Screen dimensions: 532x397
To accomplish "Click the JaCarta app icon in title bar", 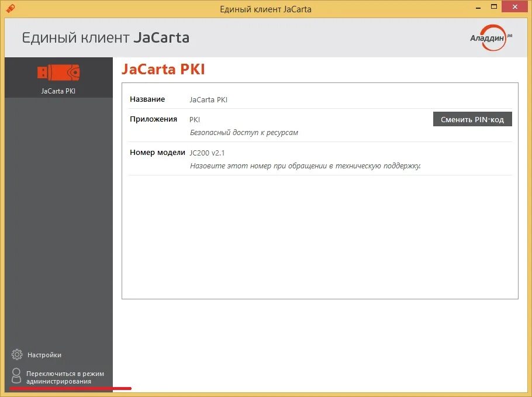I will pyautogui.click(x=11, y=8).
